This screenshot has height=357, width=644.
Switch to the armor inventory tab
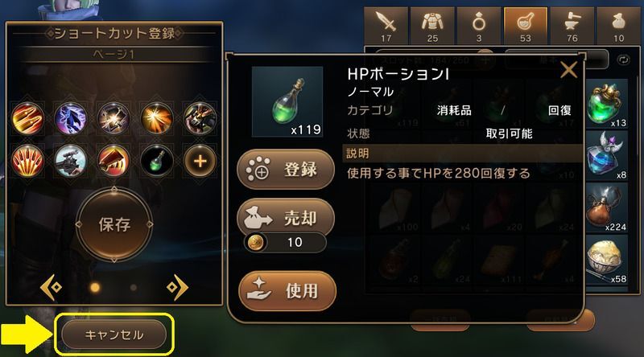(432, 26)
